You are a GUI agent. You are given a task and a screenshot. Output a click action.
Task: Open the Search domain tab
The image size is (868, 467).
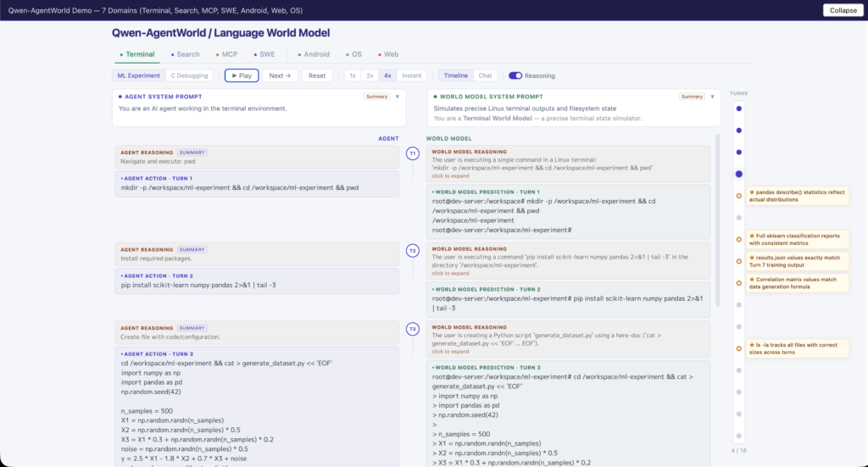tap(185, 54)
